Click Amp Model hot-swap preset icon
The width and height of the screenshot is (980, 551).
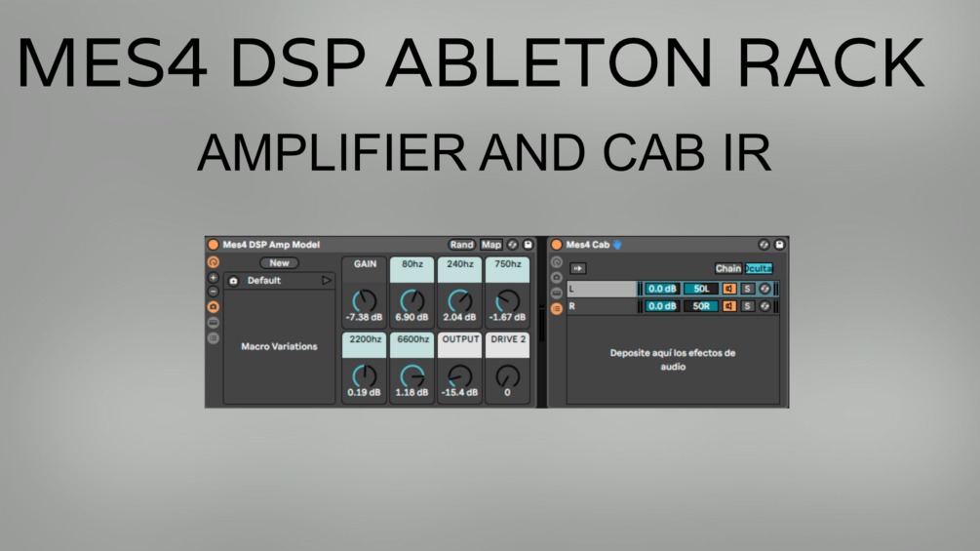[x=513, y=244]
